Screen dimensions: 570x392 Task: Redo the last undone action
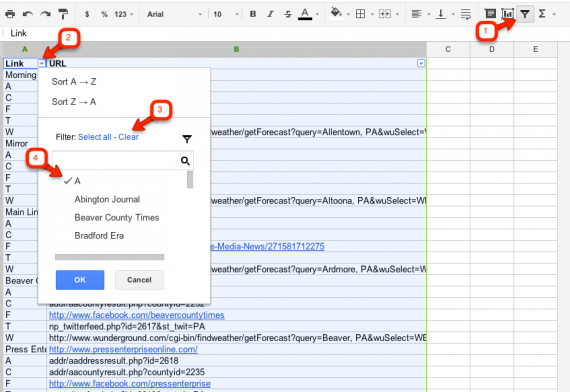[45, 14]
